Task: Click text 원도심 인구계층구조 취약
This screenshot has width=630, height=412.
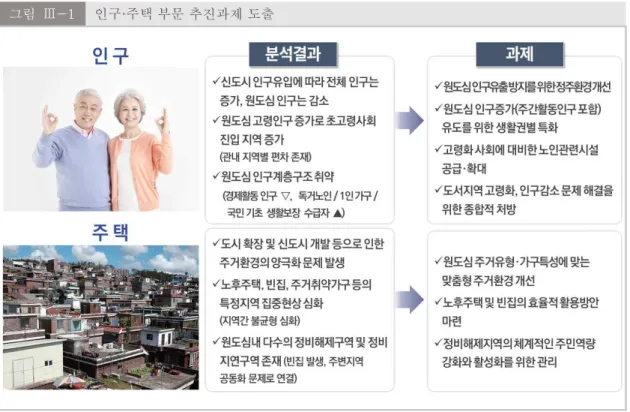Action: point(278,176)
